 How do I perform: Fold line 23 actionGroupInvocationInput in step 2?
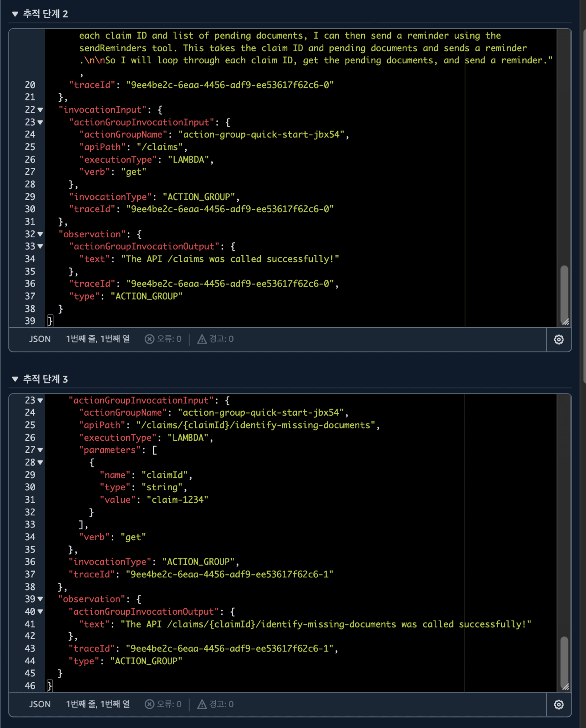tap(40, 122)
